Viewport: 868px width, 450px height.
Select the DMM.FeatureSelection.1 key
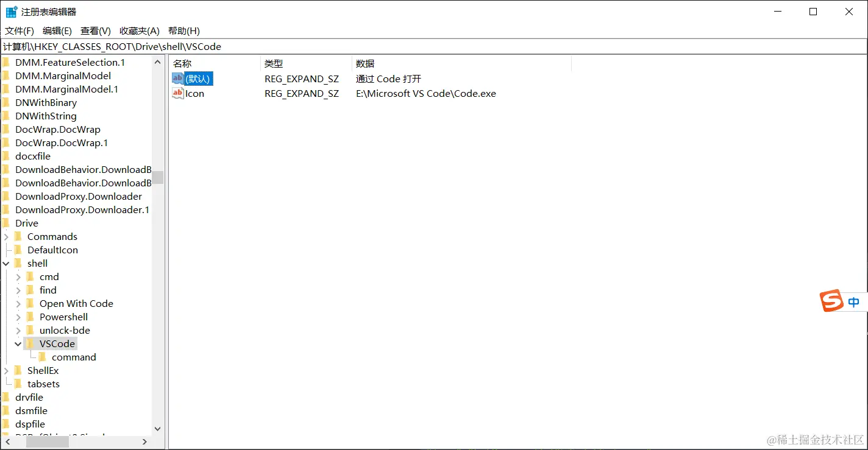coord(70,63)
